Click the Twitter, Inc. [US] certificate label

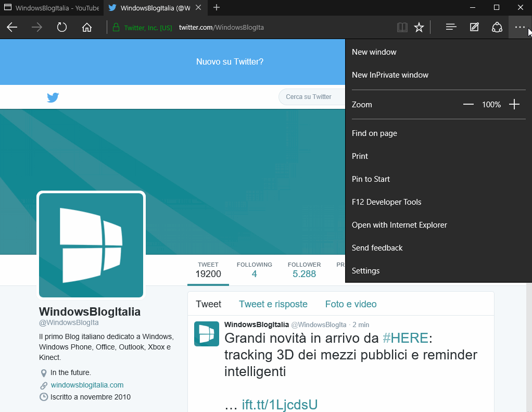point(148,28)
